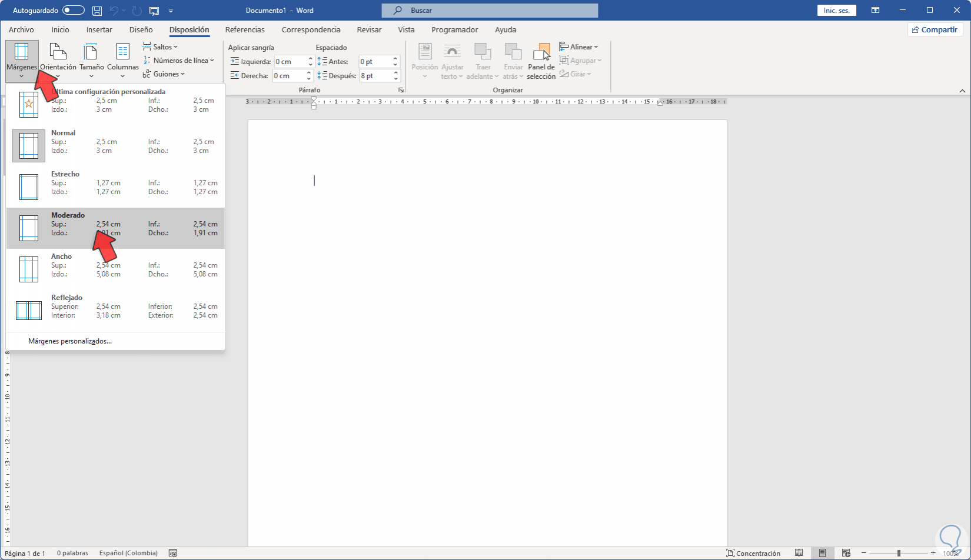The image size is (971, 560).
Task: Click the Números de línea tool
Action: pyautogui.click(x=178, y=60)
